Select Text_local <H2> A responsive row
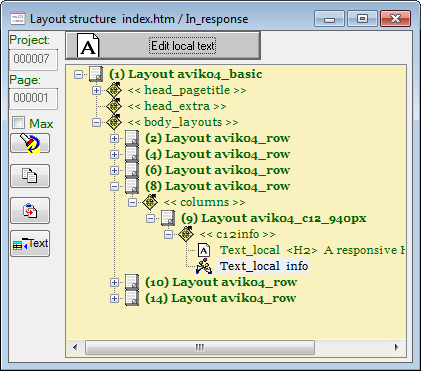421x371 pixels. coord(312,250)
